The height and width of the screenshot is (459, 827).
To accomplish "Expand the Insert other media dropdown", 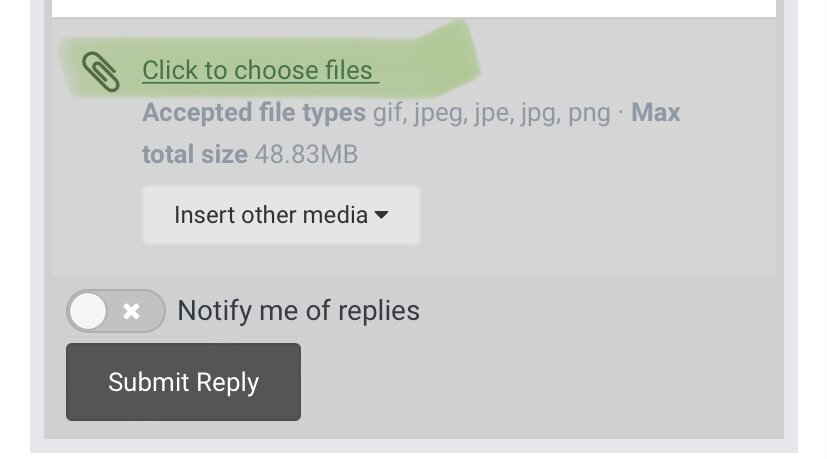I will click(280, 215).
